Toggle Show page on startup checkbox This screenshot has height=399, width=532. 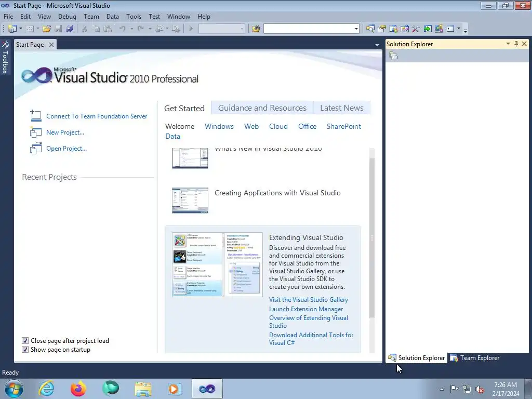pos(25,350)
